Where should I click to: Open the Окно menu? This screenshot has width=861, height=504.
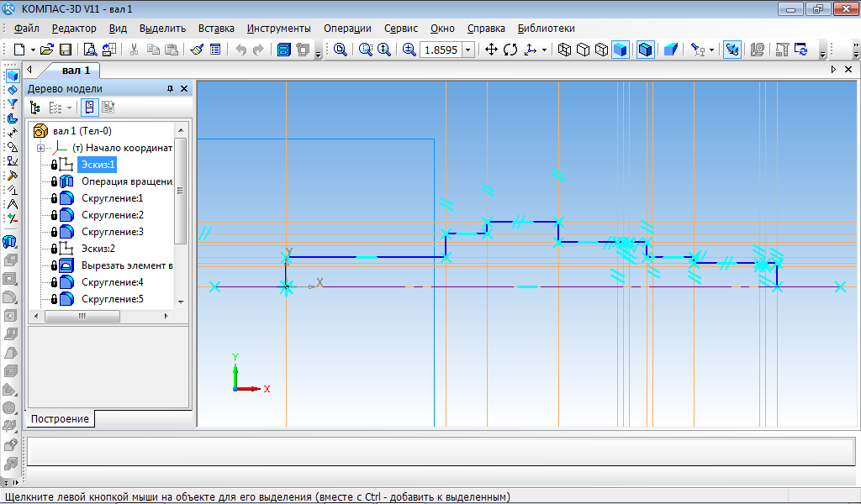pos(442,29)
